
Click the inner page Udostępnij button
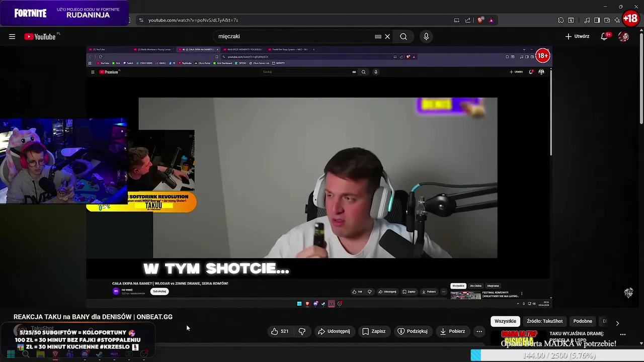click(387, 292)
